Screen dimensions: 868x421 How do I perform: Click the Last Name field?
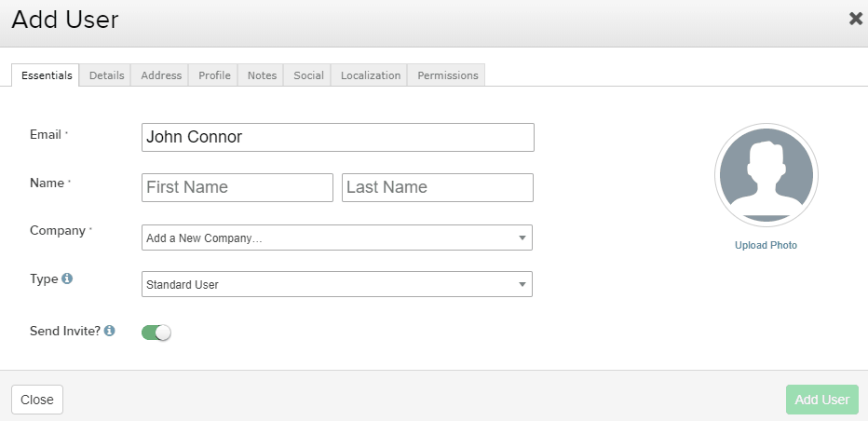click(438, 187)
